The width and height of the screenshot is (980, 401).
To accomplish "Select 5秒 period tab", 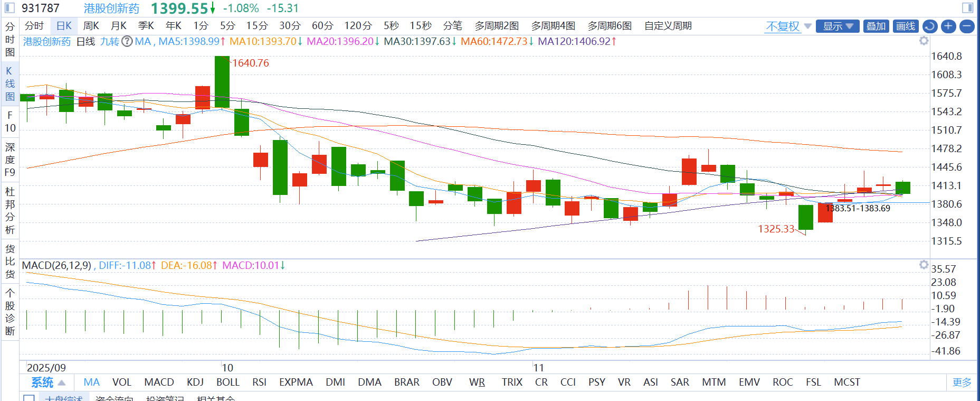I will 391,26.
